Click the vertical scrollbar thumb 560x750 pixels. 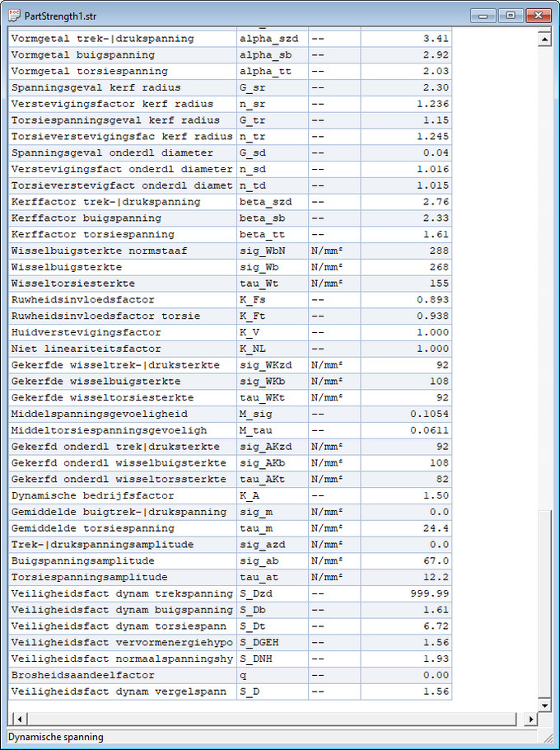[x=544, y=604]
